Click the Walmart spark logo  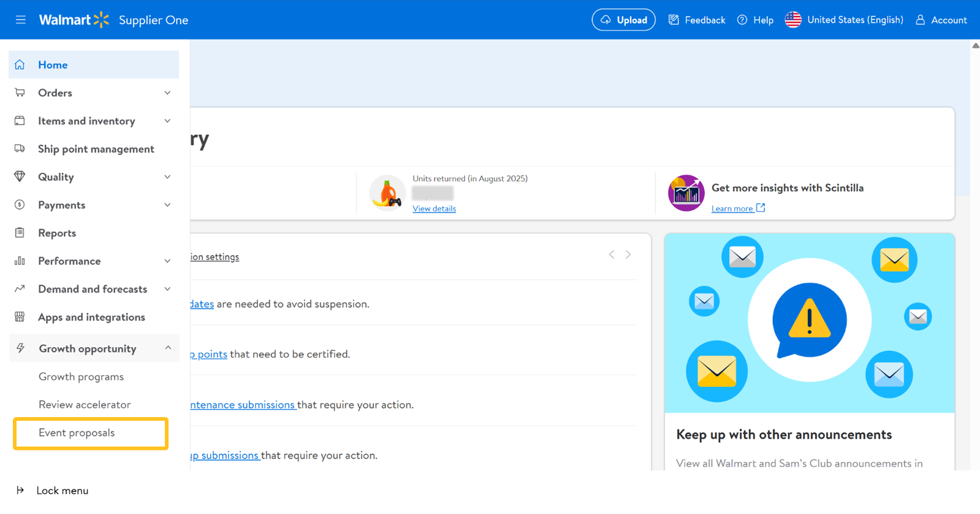click(101, 20)
